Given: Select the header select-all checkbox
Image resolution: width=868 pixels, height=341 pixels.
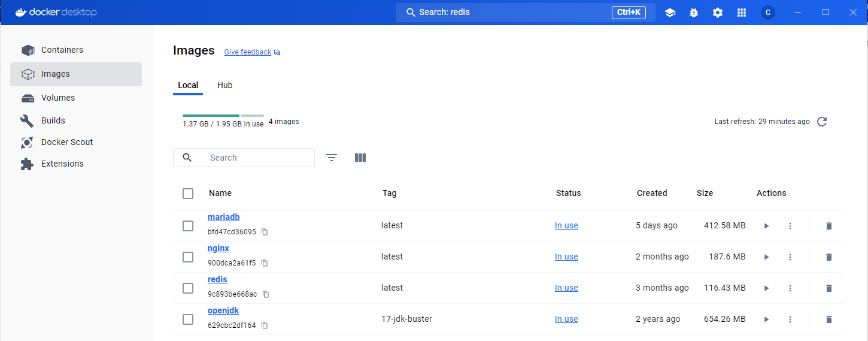Looking at the screenshot, I should tap(188, 194).
